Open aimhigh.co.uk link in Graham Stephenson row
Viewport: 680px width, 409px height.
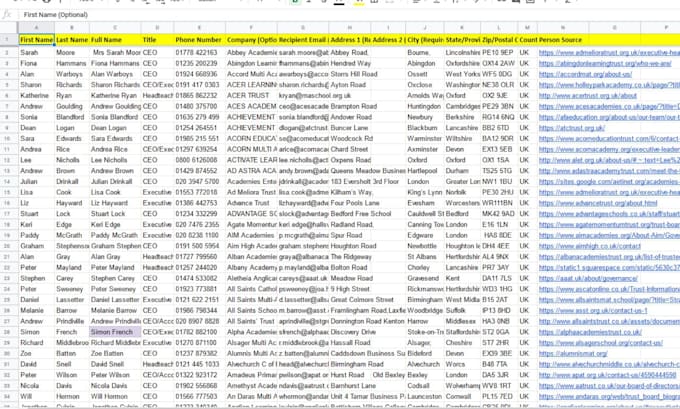(x=589, y=246)
